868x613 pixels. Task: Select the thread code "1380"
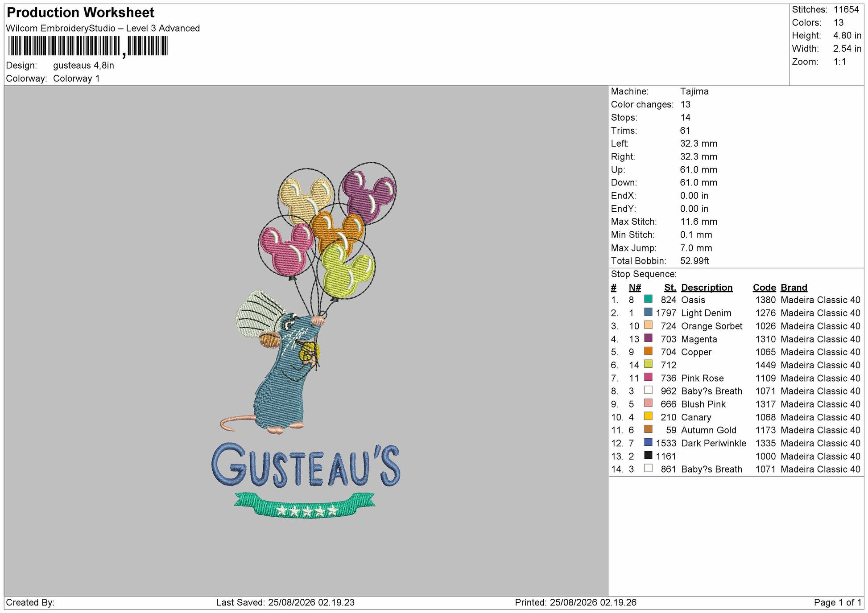765,300
